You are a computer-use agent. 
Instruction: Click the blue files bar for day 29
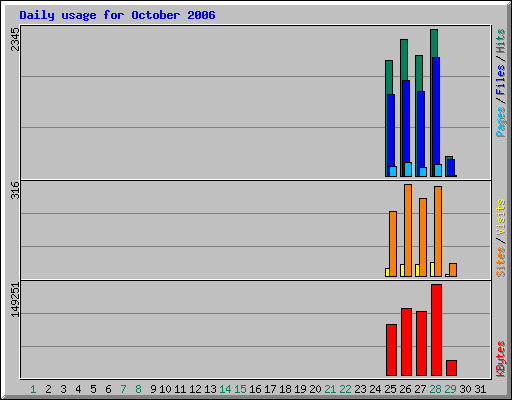pos(451,167)
